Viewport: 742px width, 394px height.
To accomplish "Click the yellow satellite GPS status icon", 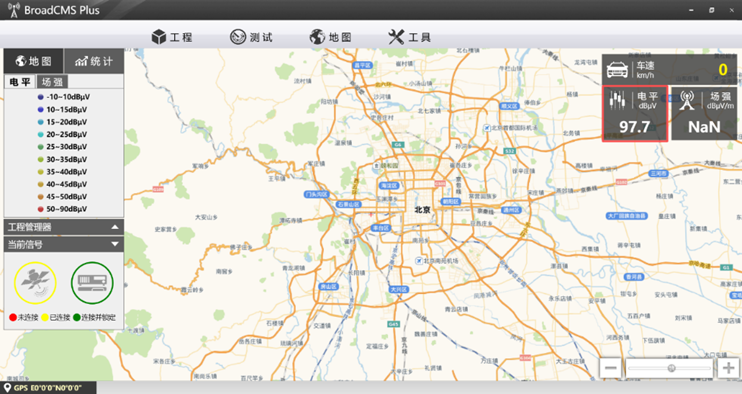I will pos(35,282).
